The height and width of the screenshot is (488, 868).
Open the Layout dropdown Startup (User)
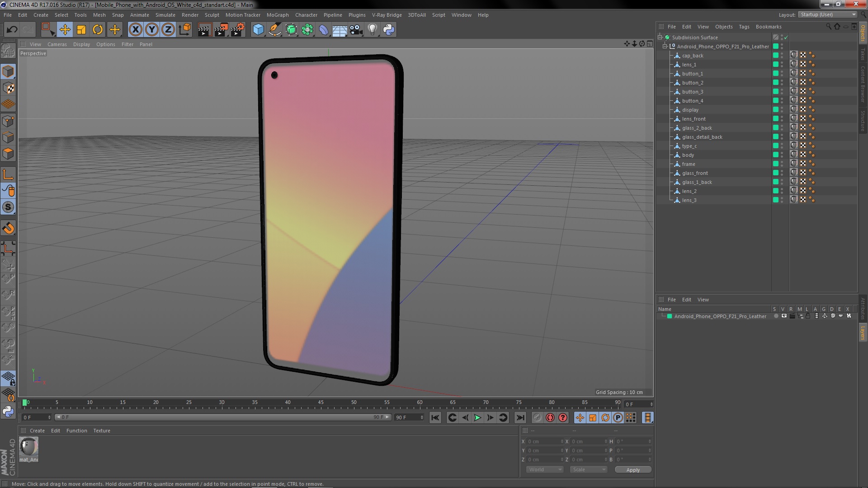click(828, 14)
